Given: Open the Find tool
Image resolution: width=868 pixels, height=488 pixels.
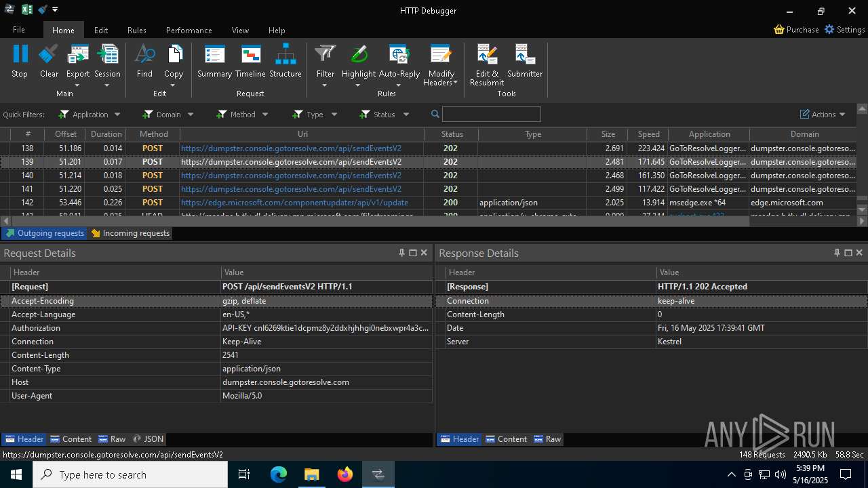Looking at the screenshot, I should tap(144, 54).
